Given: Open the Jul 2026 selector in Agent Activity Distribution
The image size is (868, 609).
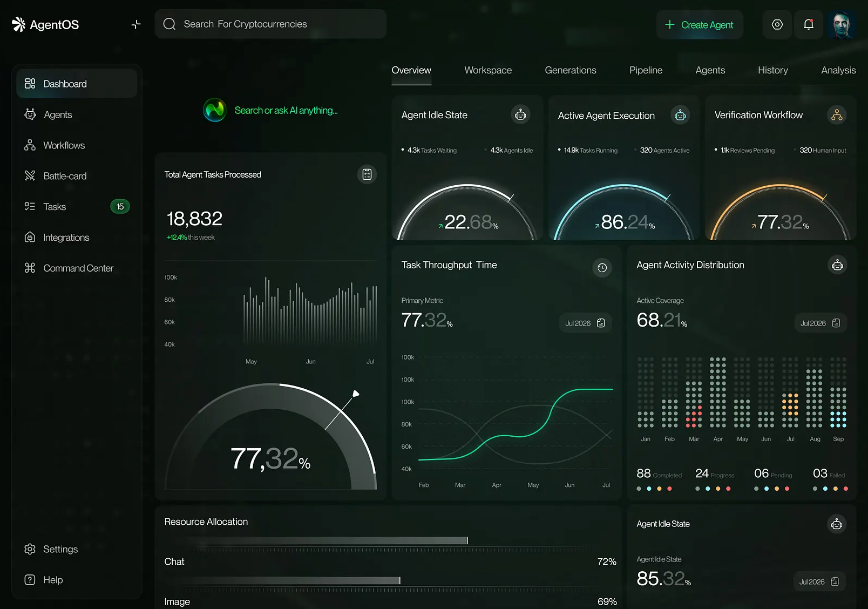Looking at the screenshot, I should (x=820, y=323).
